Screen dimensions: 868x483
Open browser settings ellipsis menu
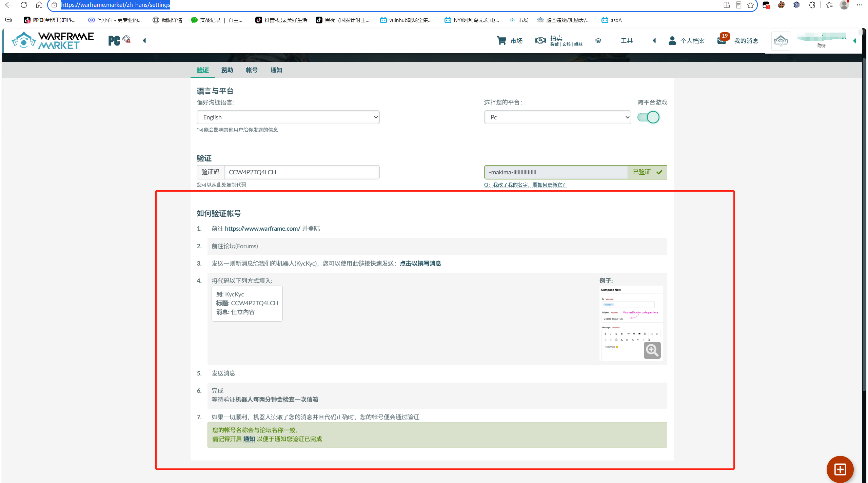pos(860,5)
